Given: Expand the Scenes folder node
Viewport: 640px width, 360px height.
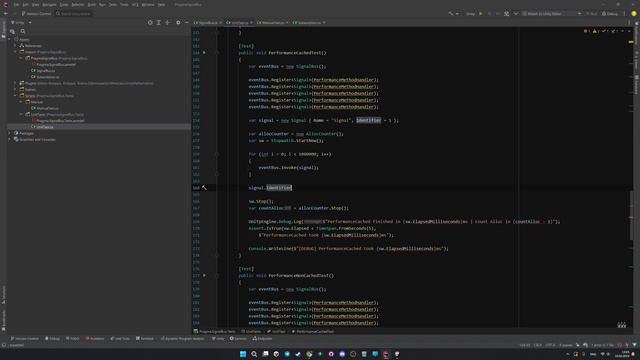Looking at the screenshot, I should (16, 89).
